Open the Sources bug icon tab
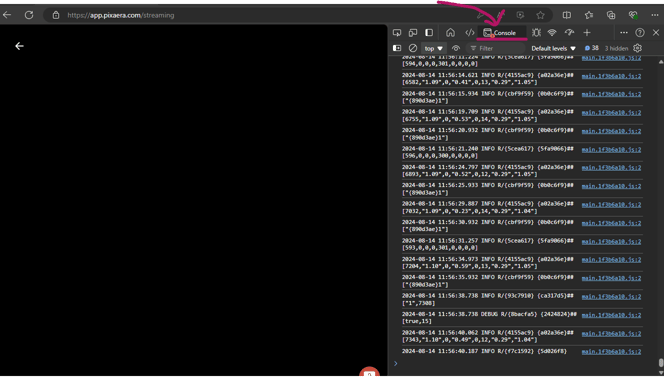 [536, 33]
